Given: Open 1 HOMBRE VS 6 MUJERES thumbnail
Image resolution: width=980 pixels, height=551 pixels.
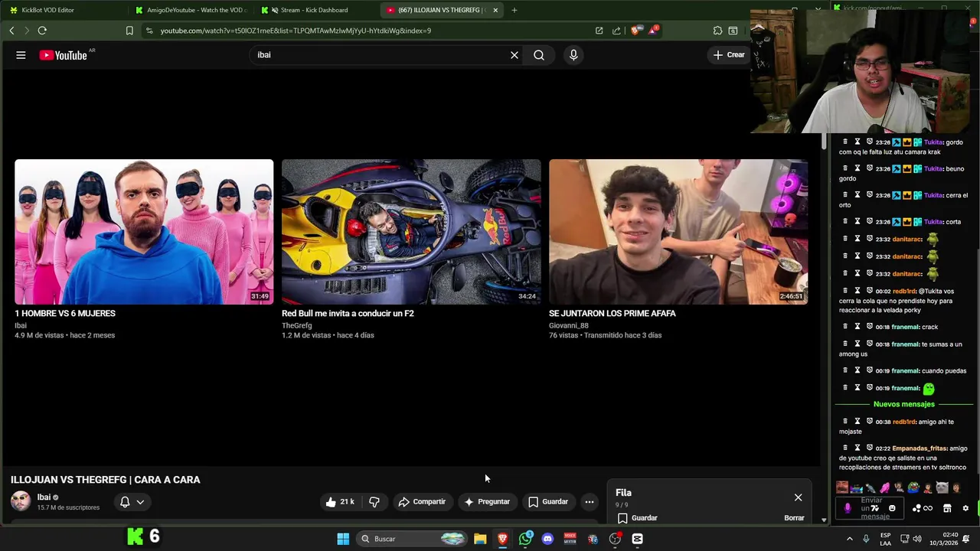Looking at the screenshot, I should [x=144, y=232].
